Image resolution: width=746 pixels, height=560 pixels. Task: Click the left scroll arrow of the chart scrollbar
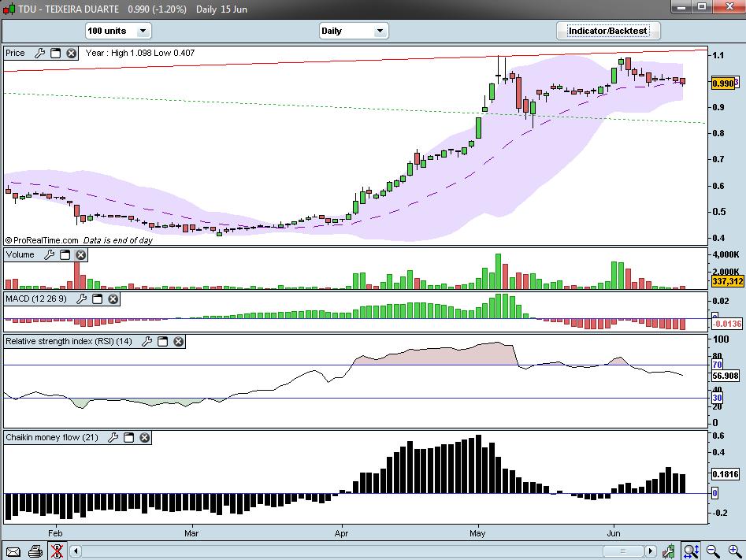[76, 551]
